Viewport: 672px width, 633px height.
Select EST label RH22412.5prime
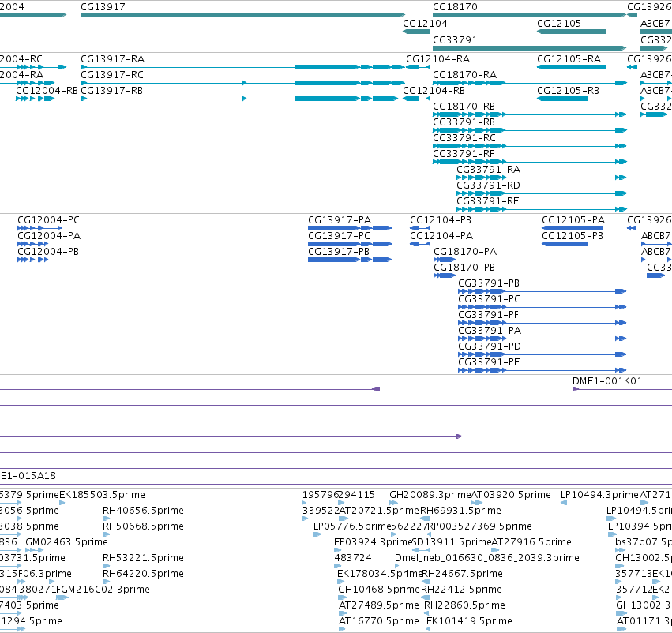[461, 590]
